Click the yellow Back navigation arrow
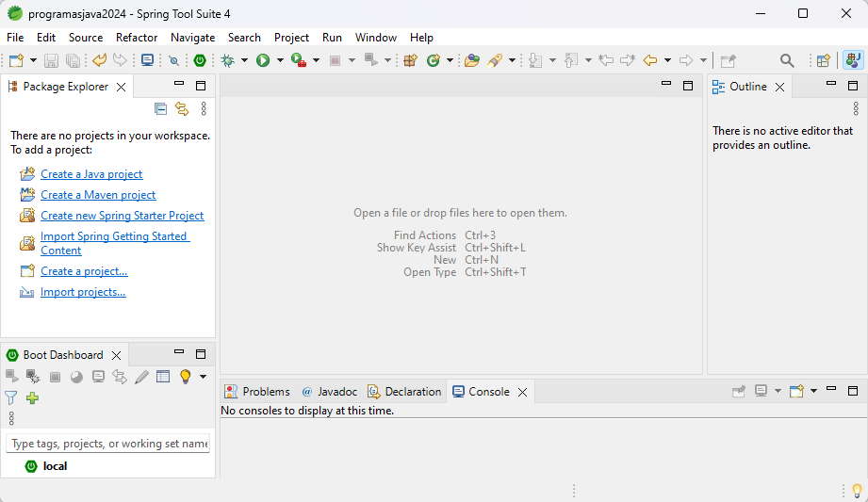868x502 pixels. pyautogui.click(x=650, y=60)
